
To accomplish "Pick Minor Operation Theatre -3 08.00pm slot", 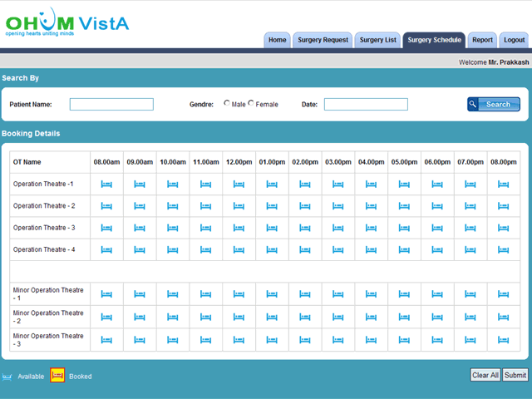I will pyautogui.click(x=503, y=339).
